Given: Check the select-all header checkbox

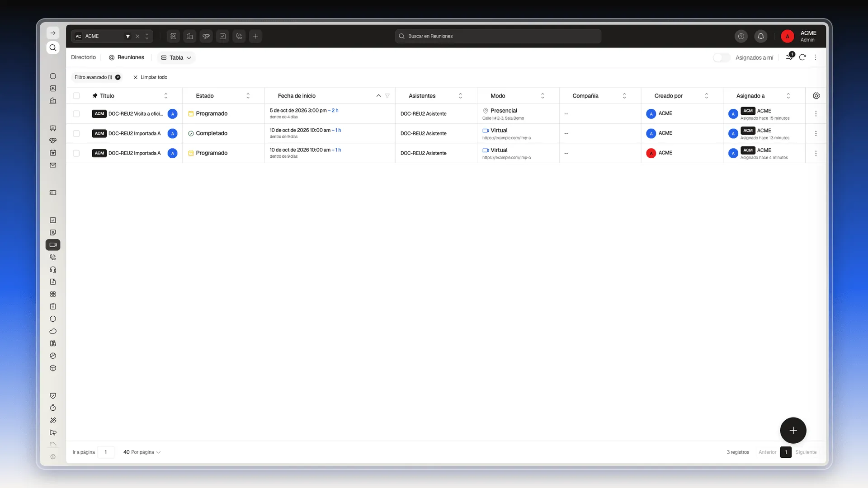Looking at the screenshot, I should coord(76,96).
